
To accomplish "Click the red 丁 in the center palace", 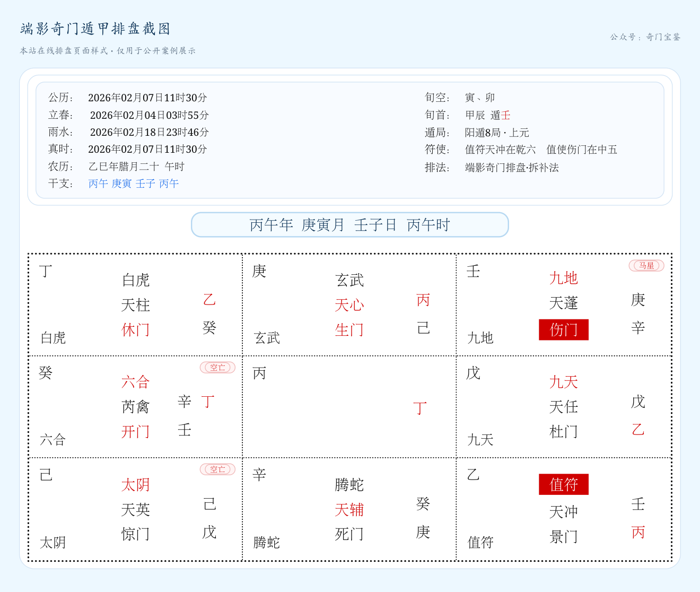I will point(421,408).
